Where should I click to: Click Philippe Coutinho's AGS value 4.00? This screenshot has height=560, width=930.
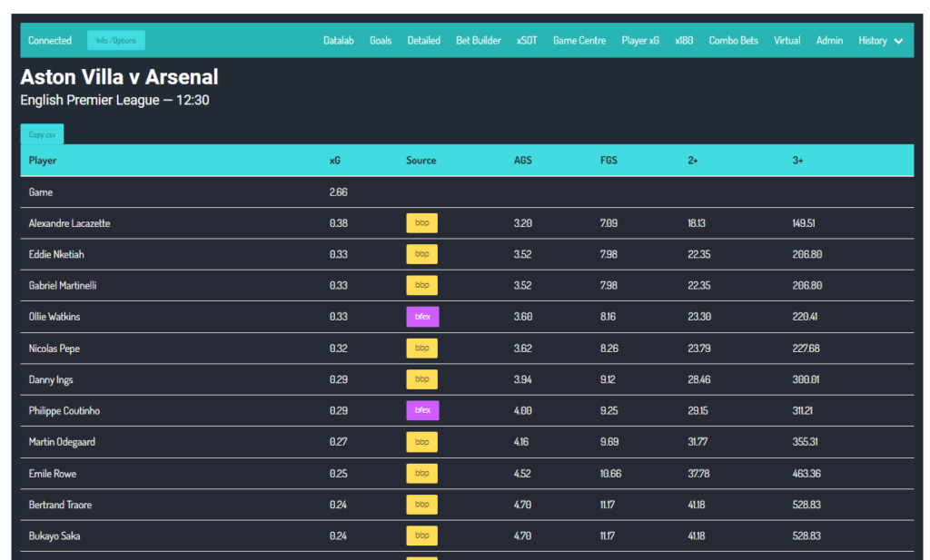(x=522, y=410)
